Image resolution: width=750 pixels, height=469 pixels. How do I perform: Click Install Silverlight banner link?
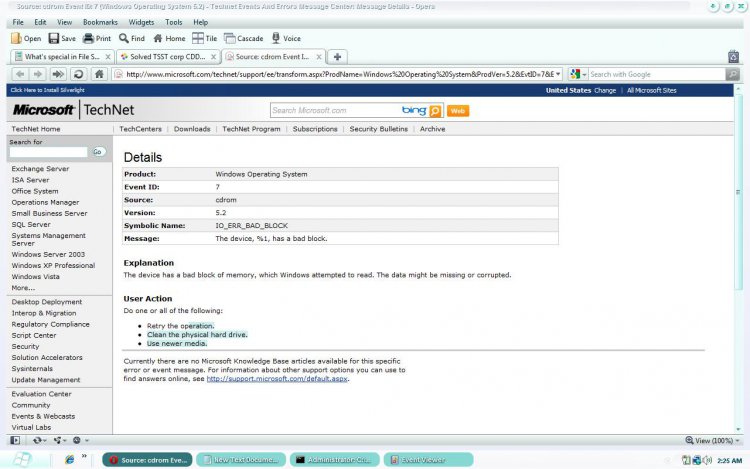[47, 90]
